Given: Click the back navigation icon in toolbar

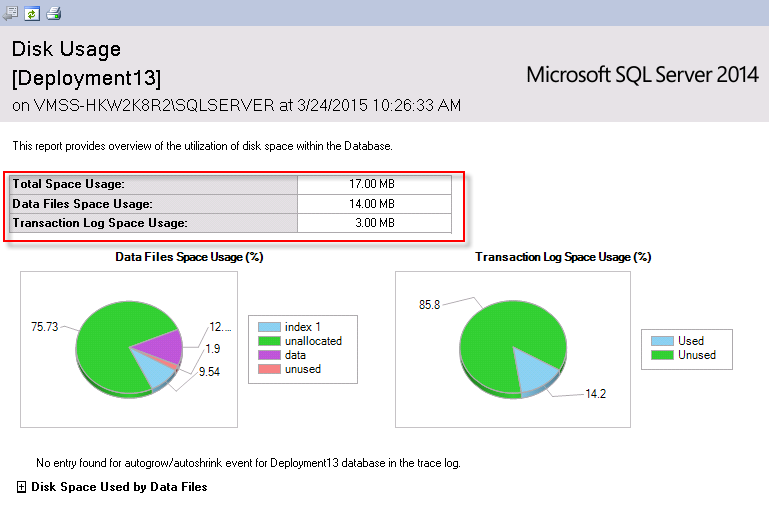Looking at the screenshot, I should 10,13.
